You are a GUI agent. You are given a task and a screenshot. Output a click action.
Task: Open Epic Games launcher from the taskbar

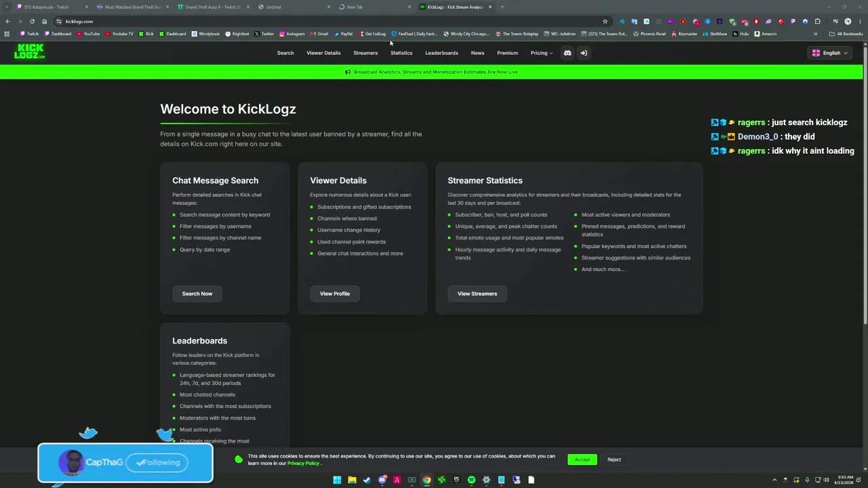tap(456, 480)
